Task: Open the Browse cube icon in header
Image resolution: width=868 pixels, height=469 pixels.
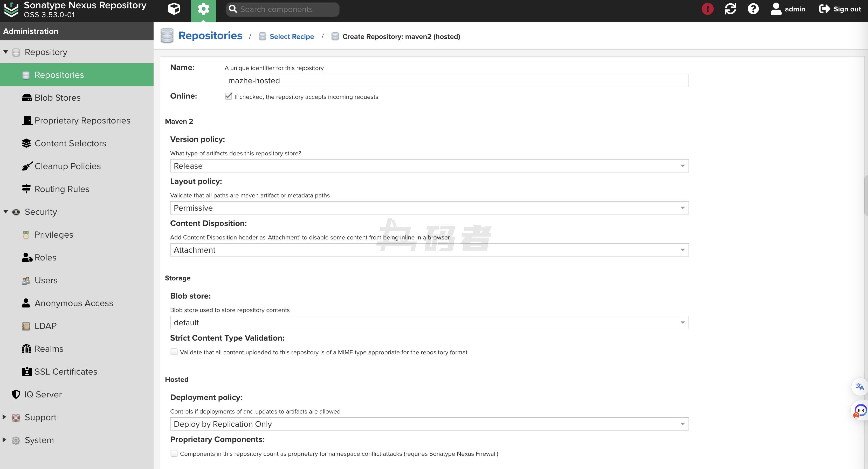Action: coord(174,9)
